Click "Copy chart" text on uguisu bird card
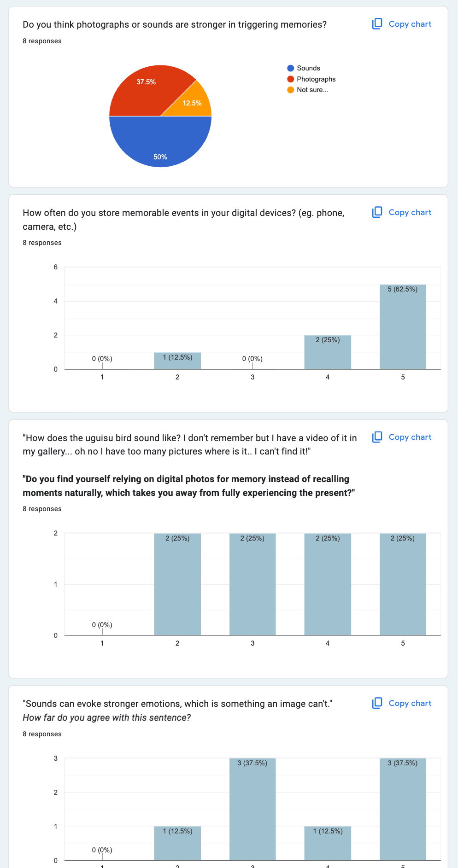 tap(410, 437)
